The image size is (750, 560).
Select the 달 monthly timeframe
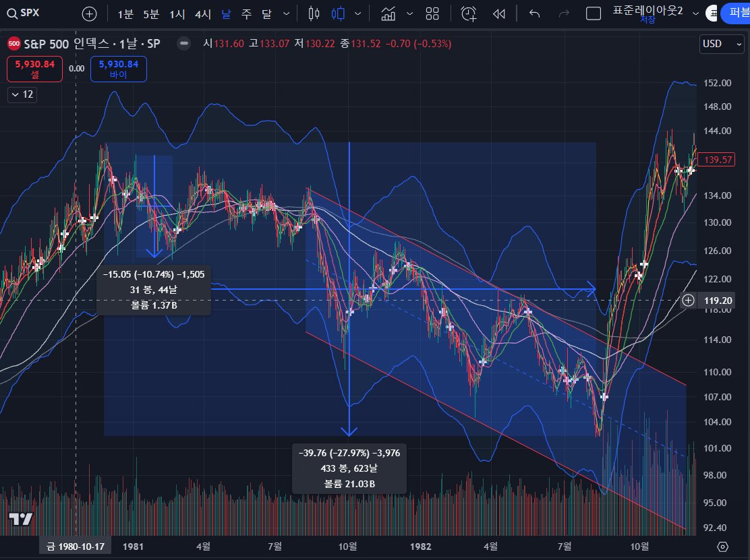[267, 14]
